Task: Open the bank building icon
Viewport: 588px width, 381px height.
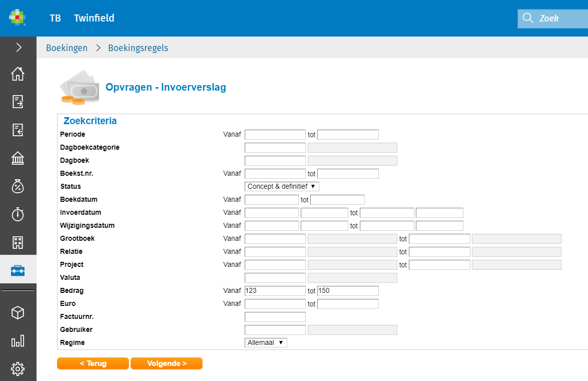Action: tap(18, 159)
